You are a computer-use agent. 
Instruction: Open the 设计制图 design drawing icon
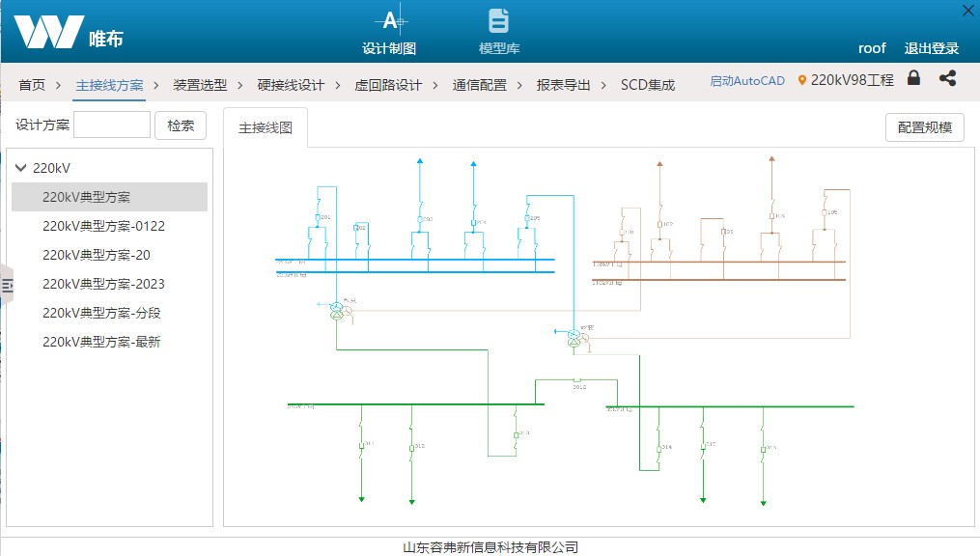pyautogui.click(x=389, y=21)
